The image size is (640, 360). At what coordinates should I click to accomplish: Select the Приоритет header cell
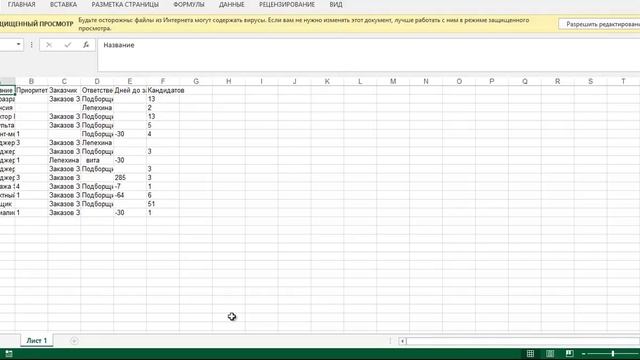31,90
